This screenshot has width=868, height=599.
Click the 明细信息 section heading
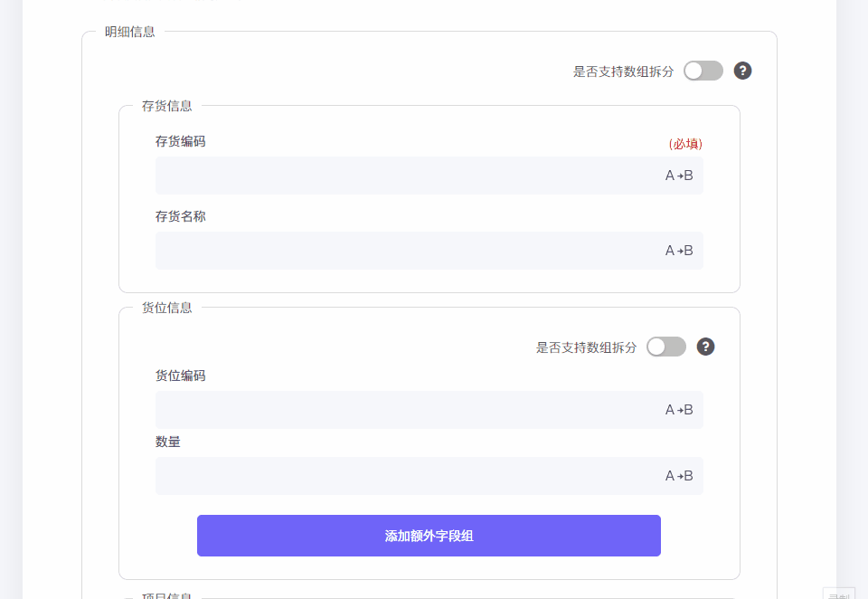click(x=129, y=32)
